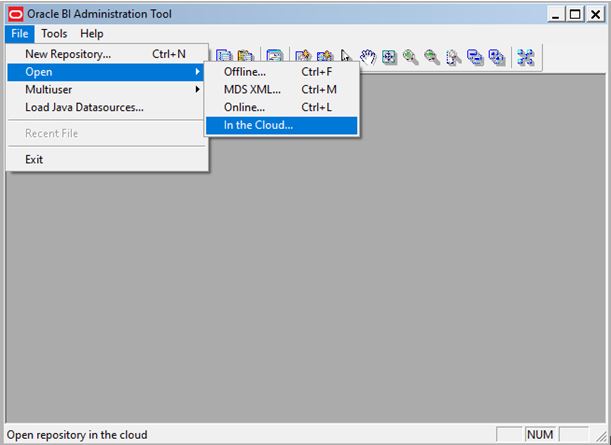Open the File menu
Viewport: 611px width, 445px height.
click(19, 34)
